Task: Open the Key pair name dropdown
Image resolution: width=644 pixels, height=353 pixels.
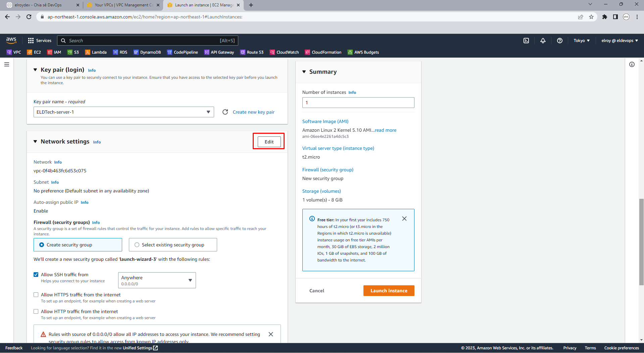Action: coord(123,112)
